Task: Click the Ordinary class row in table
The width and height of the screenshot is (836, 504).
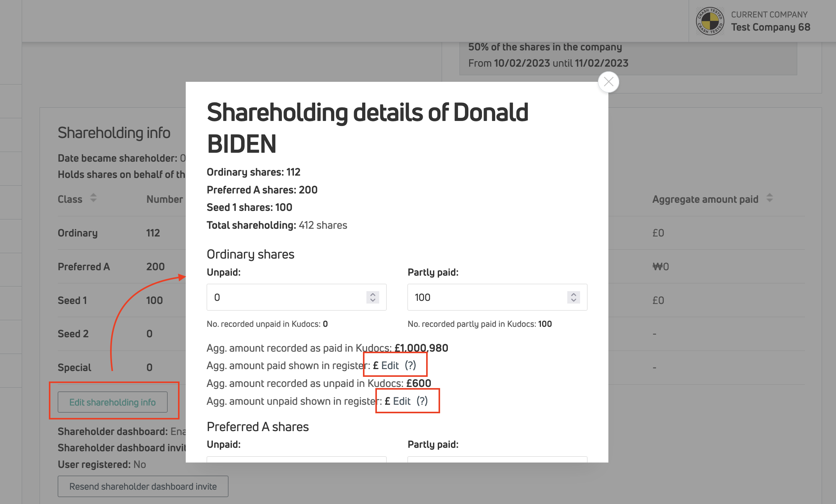Action: pyautogui.click(x=78, y=233)
